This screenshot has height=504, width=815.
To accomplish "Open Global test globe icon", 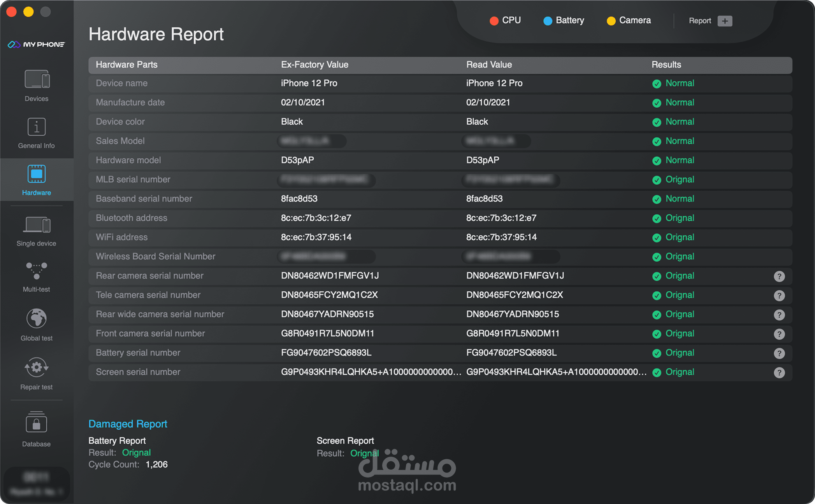I will coord(37,318).
